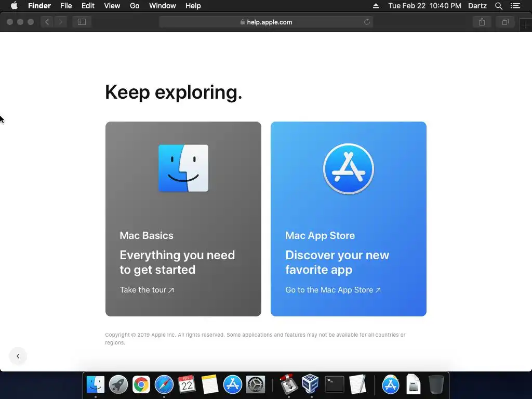Image resolution: width=532 pixels, height=399 pixels.
Task: Click the help.apple.com address bar
Action: (x=266, y=22)
